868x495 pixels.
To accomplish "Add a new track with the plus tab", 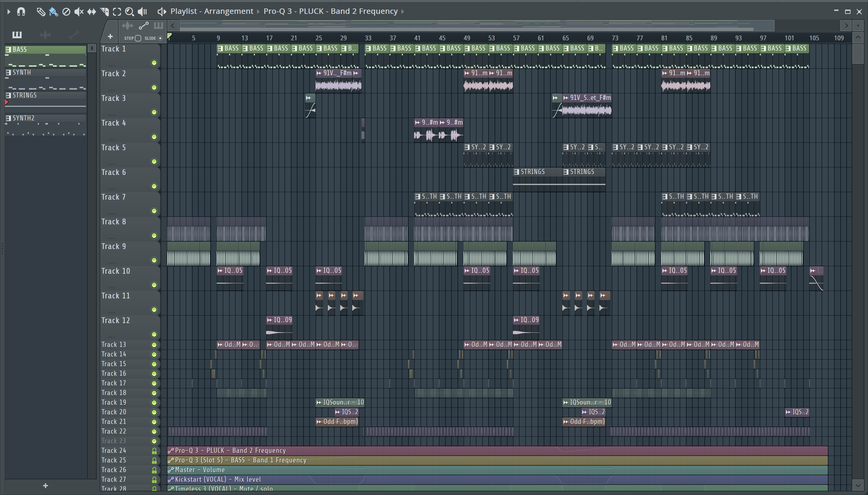I will 110,36.
